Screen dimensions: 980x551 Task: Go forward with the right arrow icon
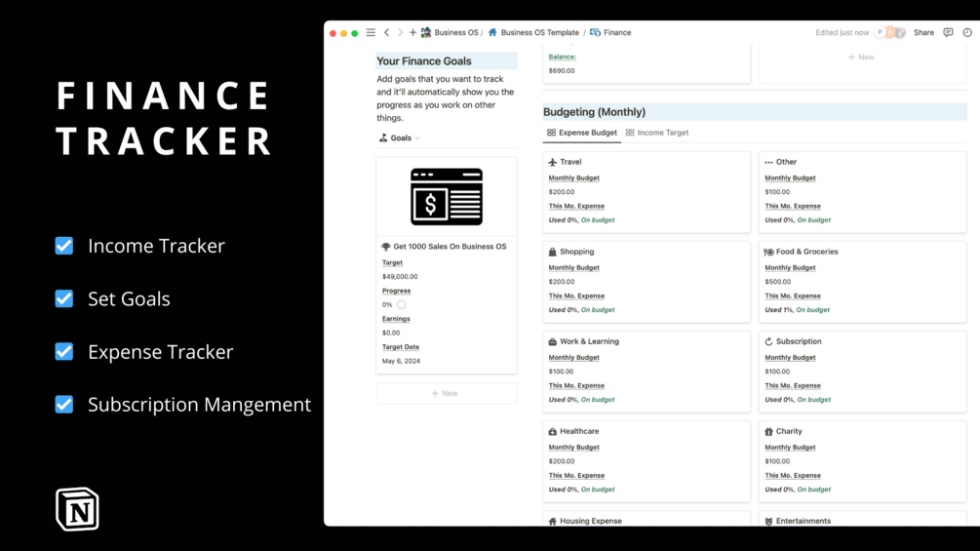tap(400, 32)
